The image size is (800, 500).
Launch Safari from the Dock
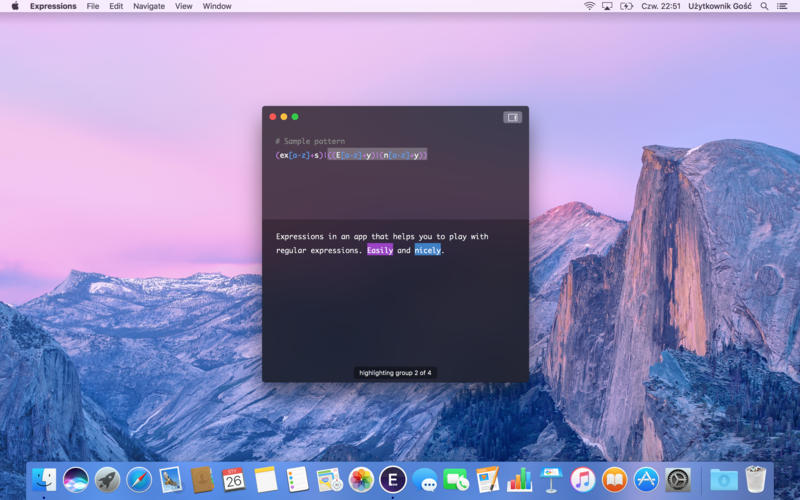pyautogui.click(x=139, y=480)
